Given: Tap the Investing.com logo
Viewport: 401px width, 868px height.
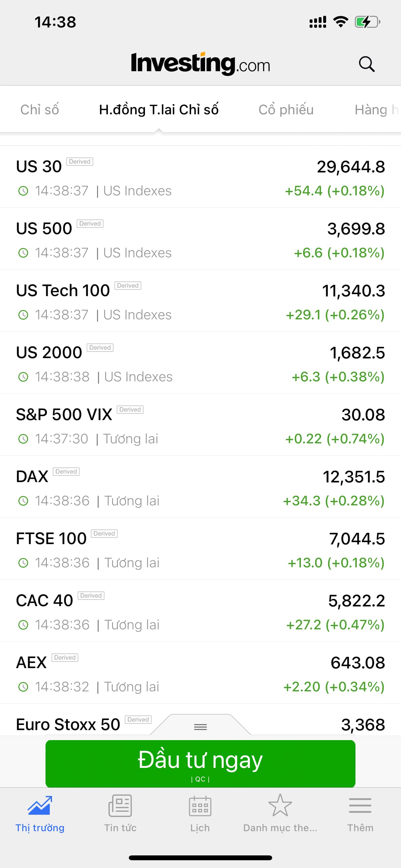Looking at the screenshot, I should click(200, 64).
